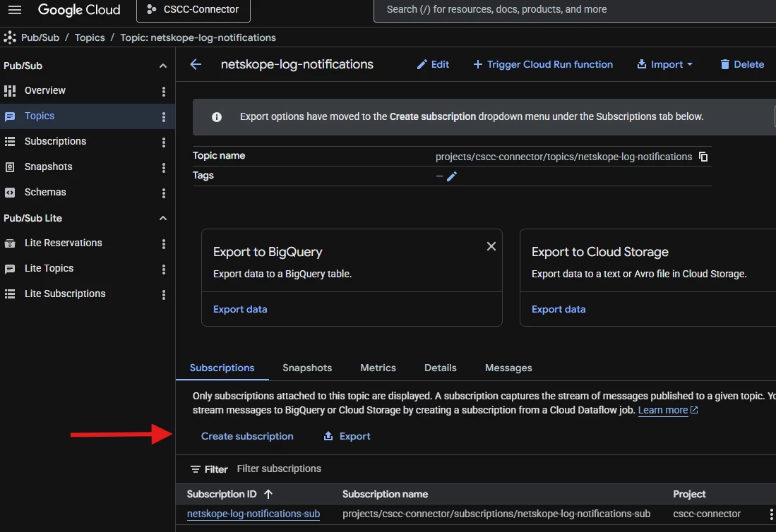Close the Export to BigQuery card
The height and width of the screenshot is (532, 776).
point(491,246)
